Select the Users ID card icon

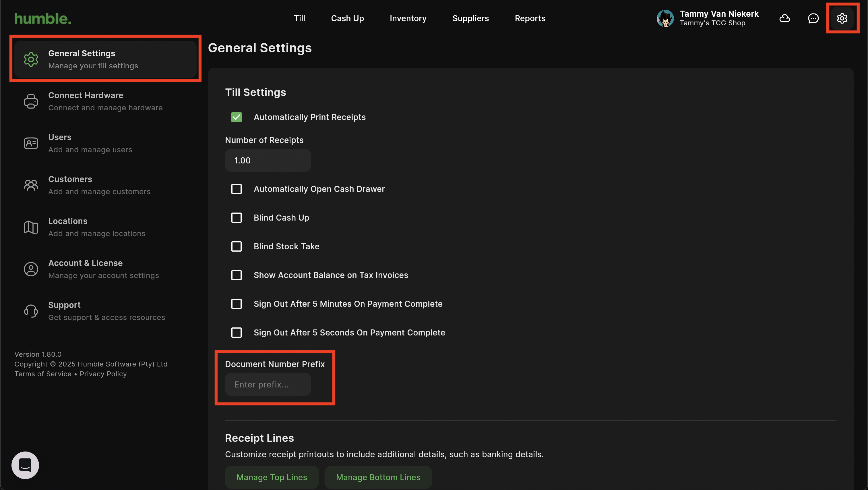[x=31, y=143]
